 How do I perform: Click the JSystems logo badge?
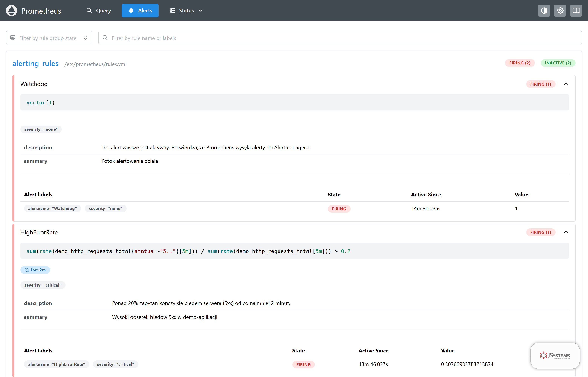[555, 356]
